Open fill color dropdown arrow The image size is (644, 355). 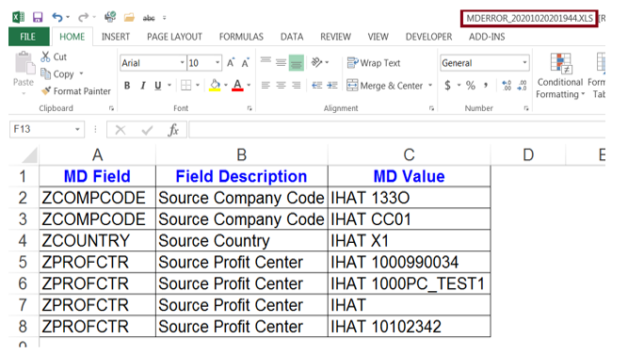(225, 86)
